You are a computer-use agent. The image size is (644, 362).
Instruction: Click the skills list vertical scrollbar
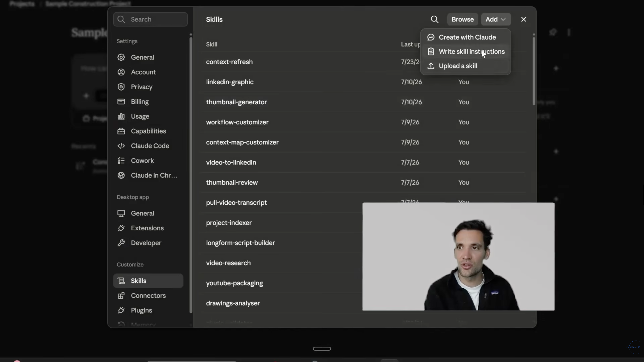click(534, 71)
